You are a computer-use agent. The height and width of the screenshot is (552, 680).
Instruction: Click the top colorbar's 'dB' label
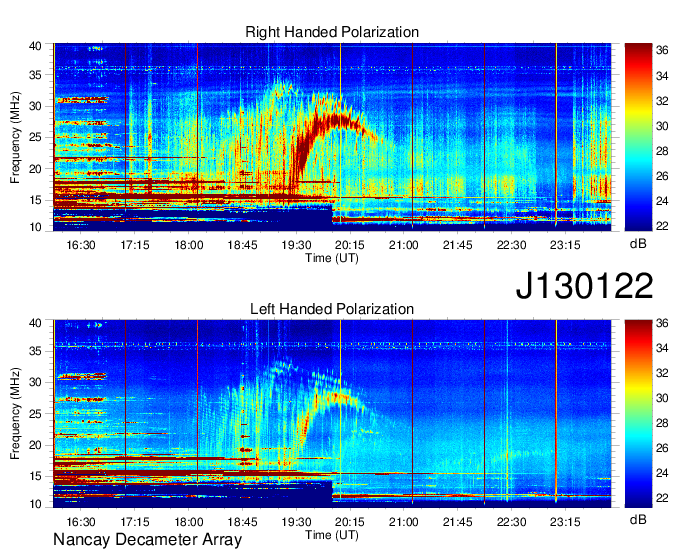coord(638,244)
